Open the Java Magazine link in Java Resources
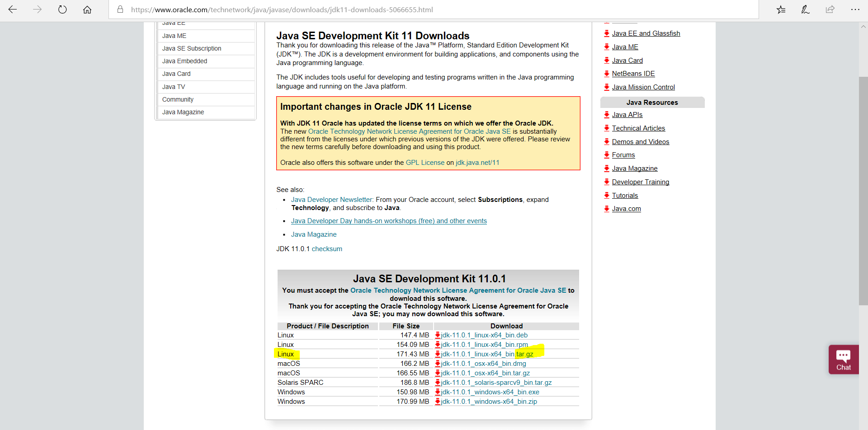 [x=635, y=168]
